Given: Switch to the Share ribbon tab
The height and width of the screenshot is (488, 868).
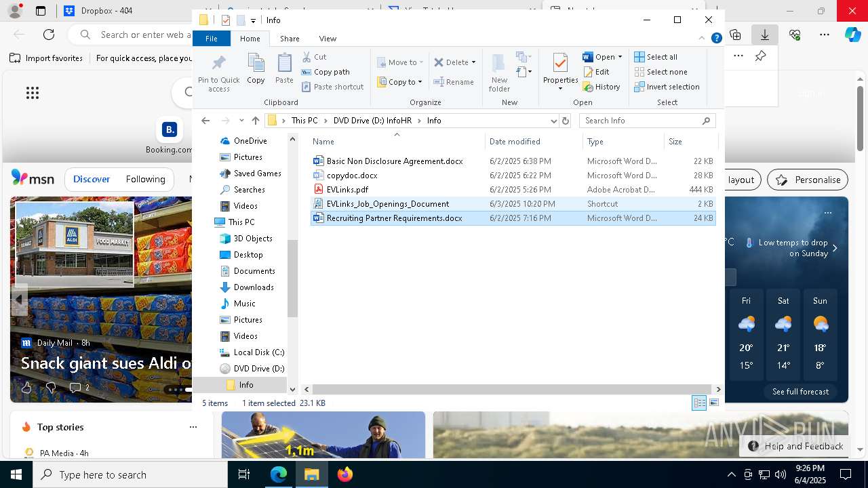Looking at the screenshot, I should pos(290,39).
